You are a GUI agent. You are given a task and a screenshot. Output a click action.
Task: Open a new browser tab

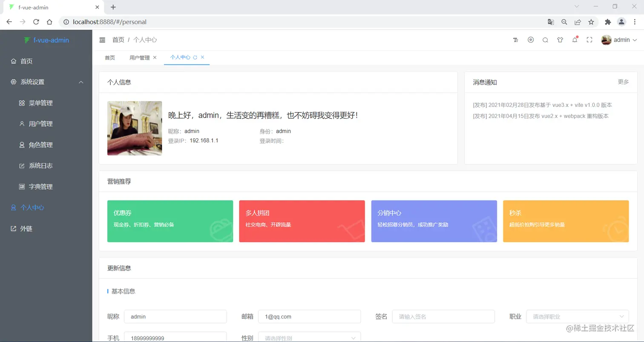tap(113, 7)
